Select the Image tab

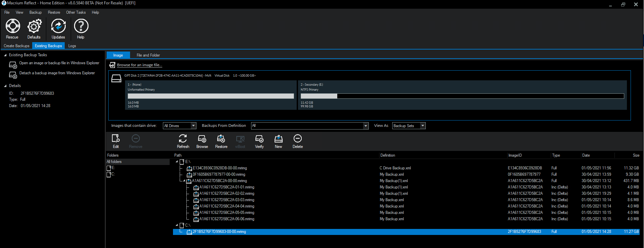(118, 55)
